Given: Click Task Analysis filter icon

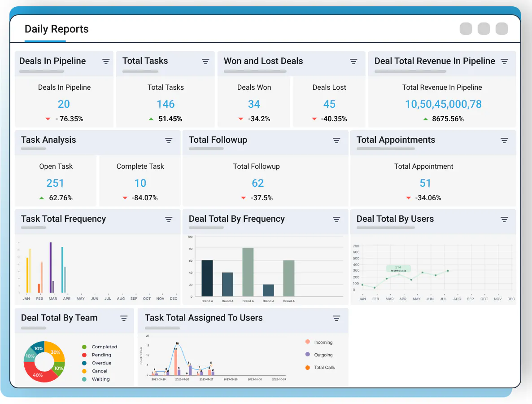Looking at the screenshot, I should pos(169,141).
